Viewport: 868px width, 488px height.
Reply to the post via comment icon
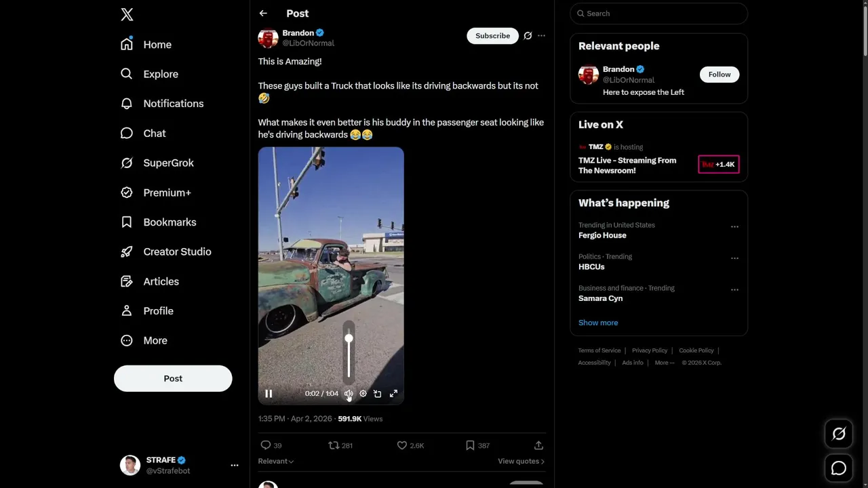click(266, 445)
